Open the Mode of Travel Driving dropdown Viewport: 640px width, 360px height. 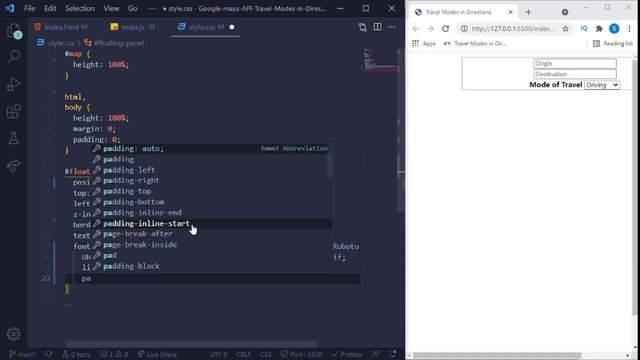[602, 85]
